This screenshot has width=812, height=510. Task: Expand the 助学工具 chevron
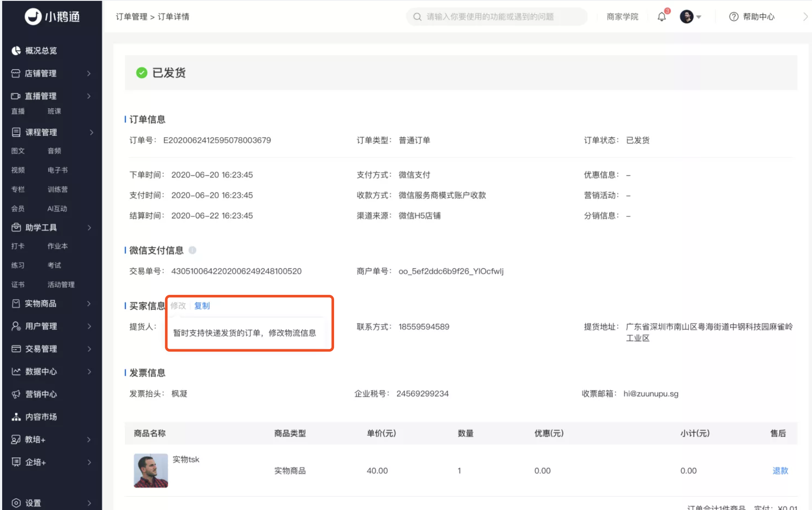tap(89, 227)
